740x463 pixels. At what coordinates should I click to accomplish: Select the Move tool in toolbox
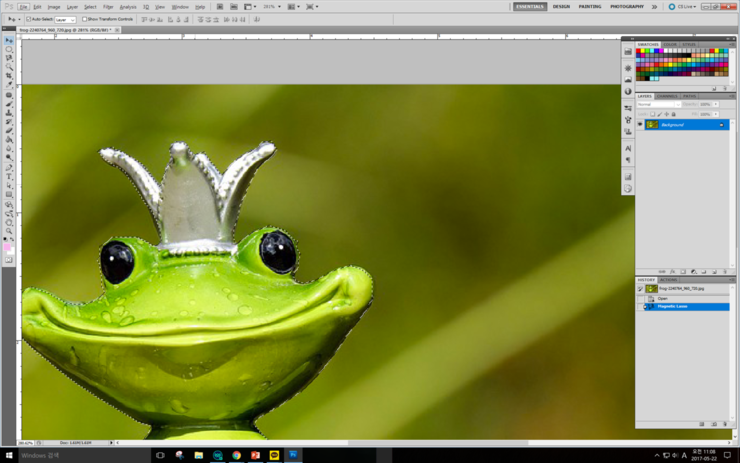(x=9, y=40)
